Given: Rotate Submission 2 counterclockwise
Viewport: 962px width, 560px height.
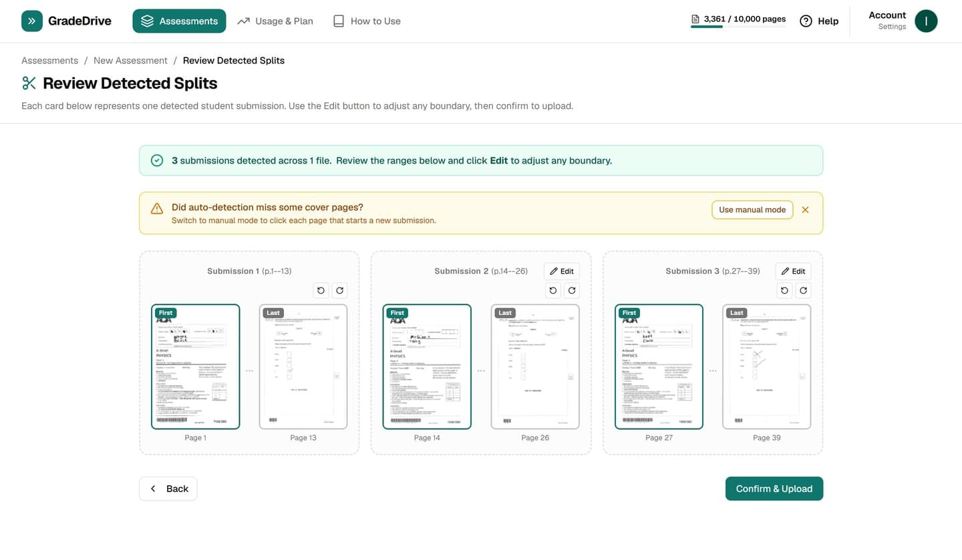Looking at the screenshot, I should tap(552, 290).
